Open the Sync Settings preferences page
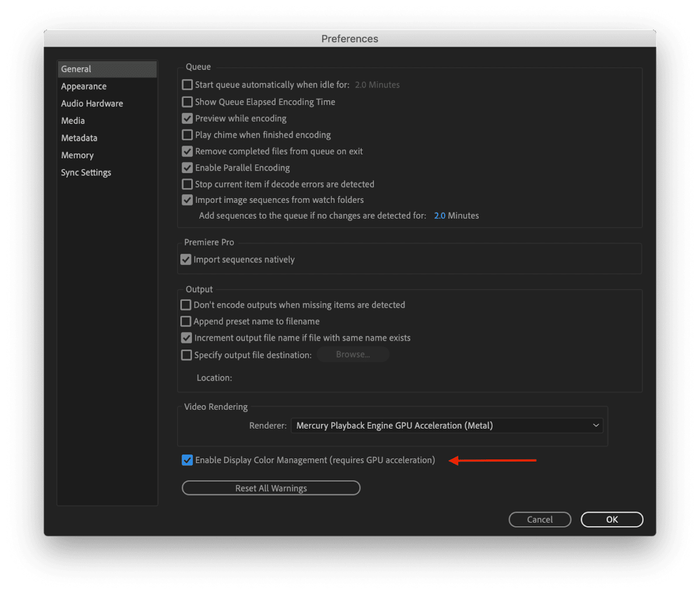Image resolution: width=700 pixels, height=594 pixels. [x=86, y=172]
